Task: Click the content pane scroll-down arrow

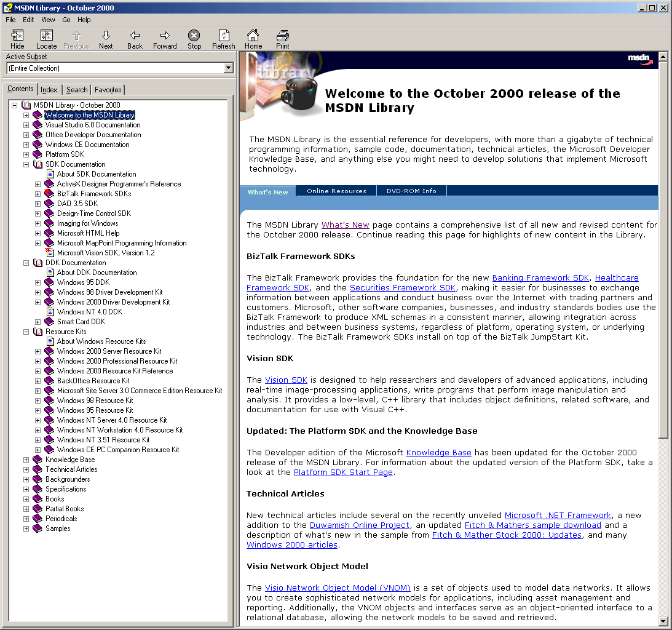Action: pyautogui.click(x=663, y=621)
